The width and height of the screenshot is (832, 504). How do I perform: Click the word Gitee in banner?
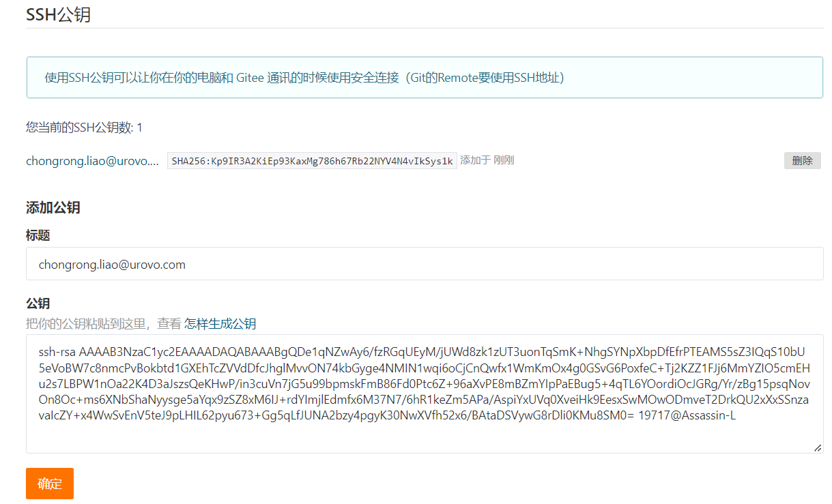coord(251,78)
